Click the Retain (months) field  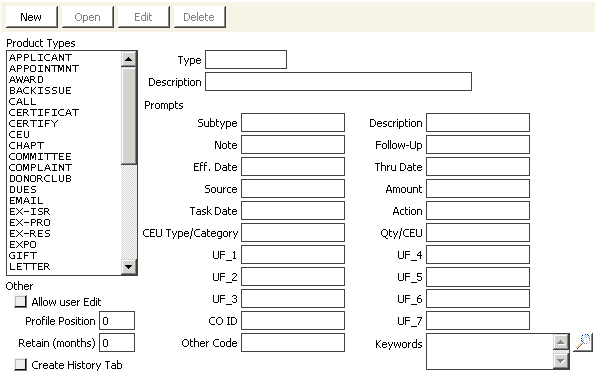[x=117, y=343]
